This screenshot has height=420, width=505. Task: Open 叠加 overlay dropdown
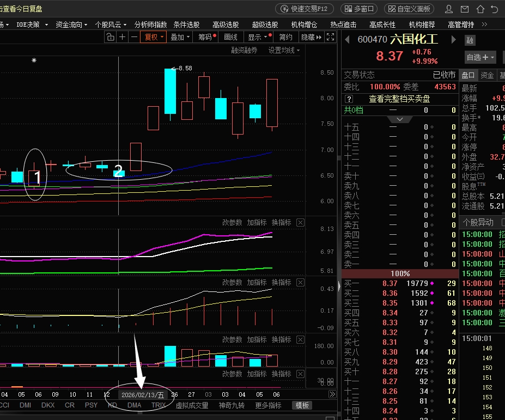[180, 37]
